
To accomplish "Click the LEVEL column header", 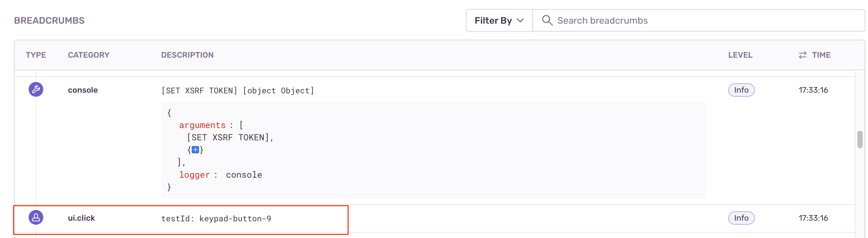I will pos(740,55).
